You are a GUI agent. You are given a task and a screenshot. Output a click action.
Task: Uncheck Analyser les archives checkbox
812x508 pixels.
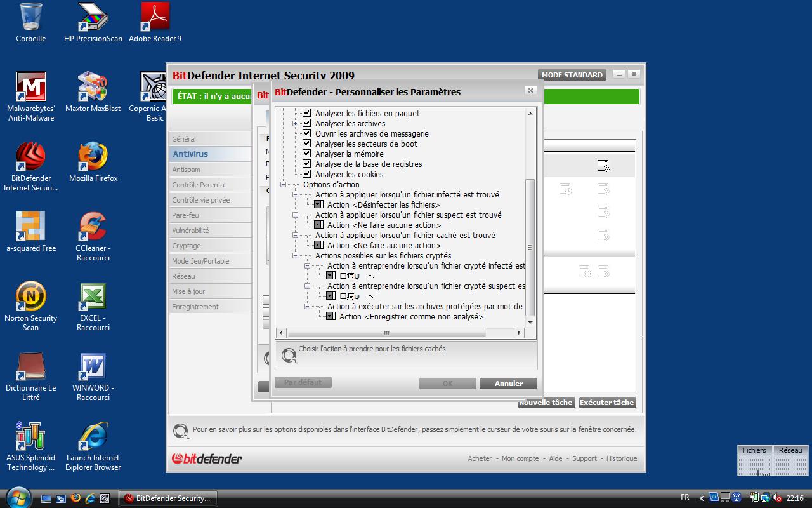pos(307,123)
